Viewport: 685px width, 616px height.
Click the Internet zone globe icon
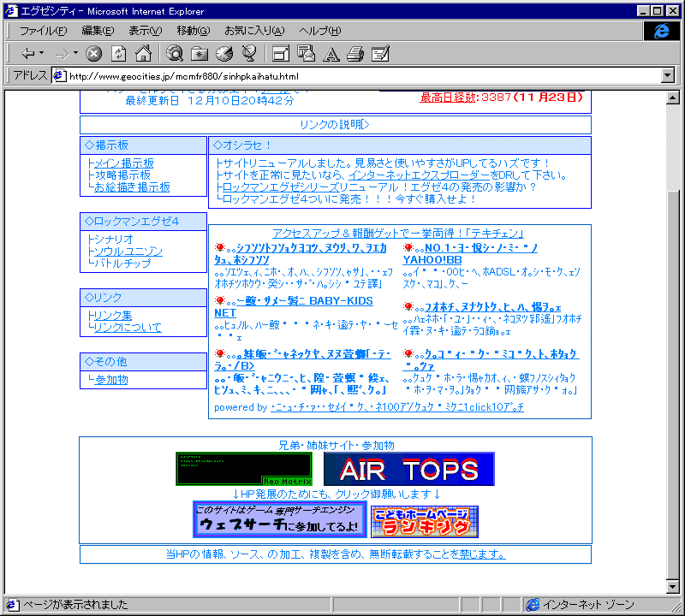pos(533,605)
